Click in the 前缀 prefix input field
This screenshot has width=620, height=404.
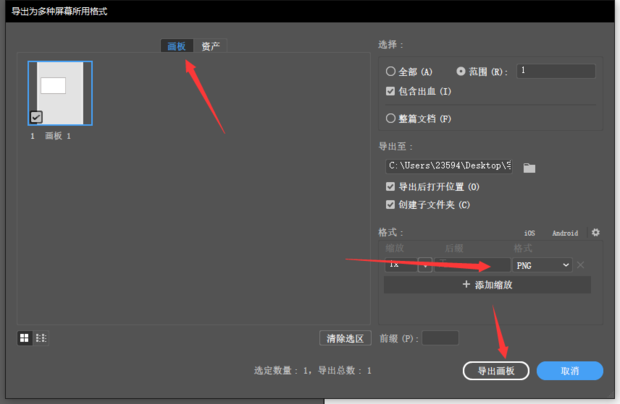pyautogui.click(x=440, y=338)
